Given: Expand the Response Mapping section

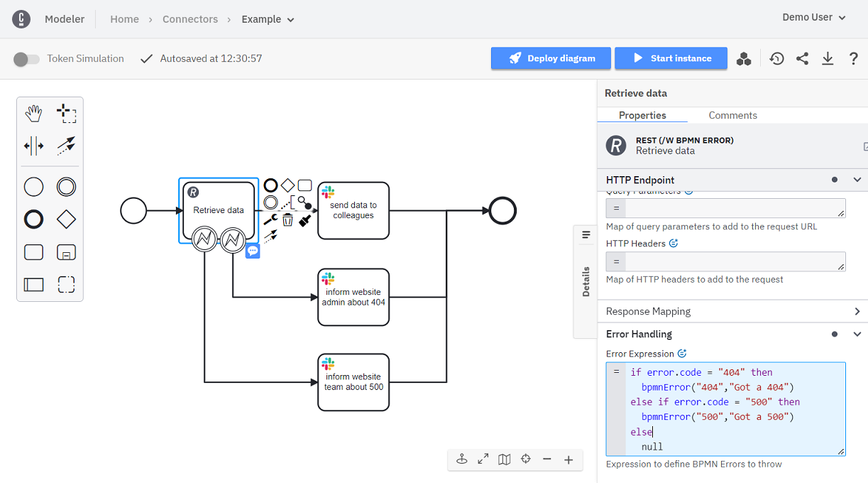Looking at the screenshot, I should (857, 311).
